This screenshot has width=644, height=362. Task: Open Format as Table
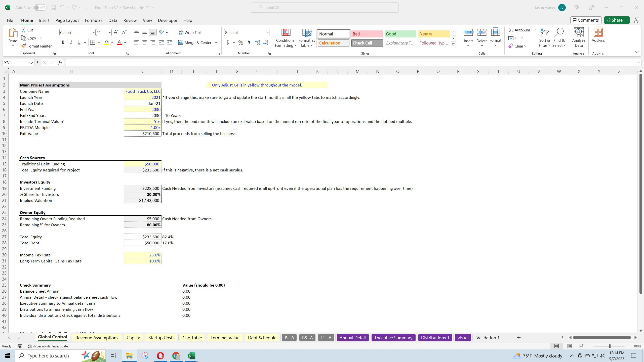[307, 38]
